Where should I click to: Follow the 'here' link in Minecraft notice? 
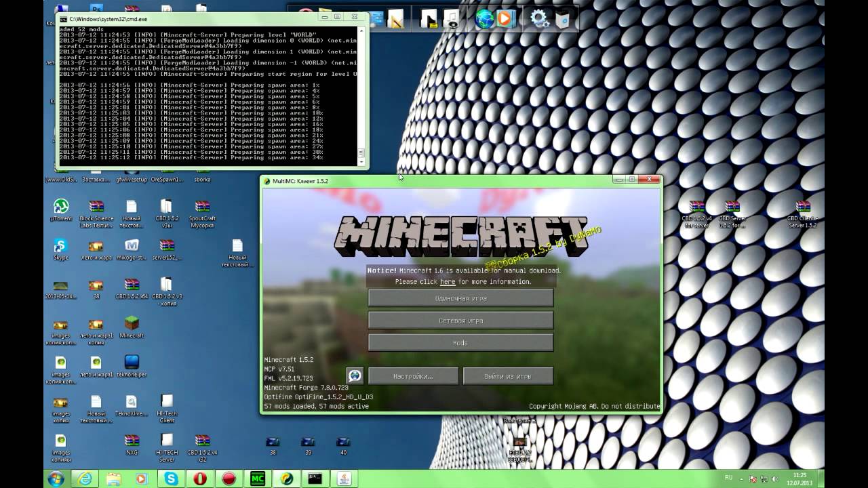coord(448,282)
